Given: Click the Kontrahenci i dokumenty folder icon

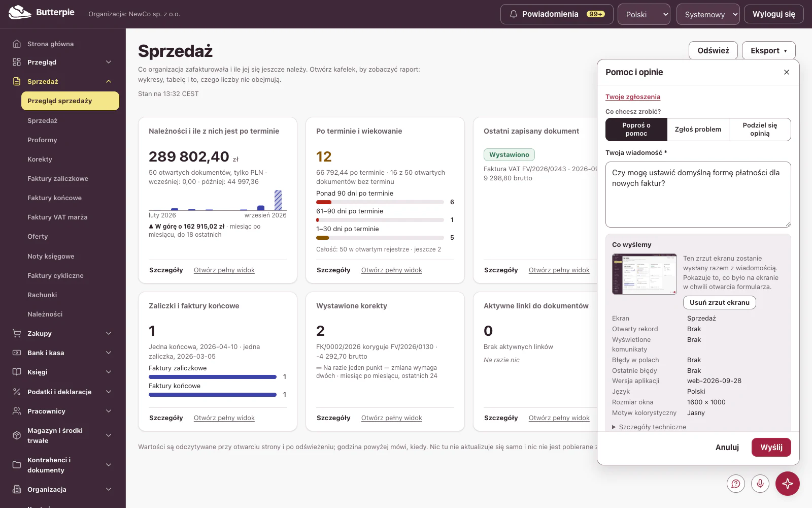Looking at the screenshot, I should point(17,465).
